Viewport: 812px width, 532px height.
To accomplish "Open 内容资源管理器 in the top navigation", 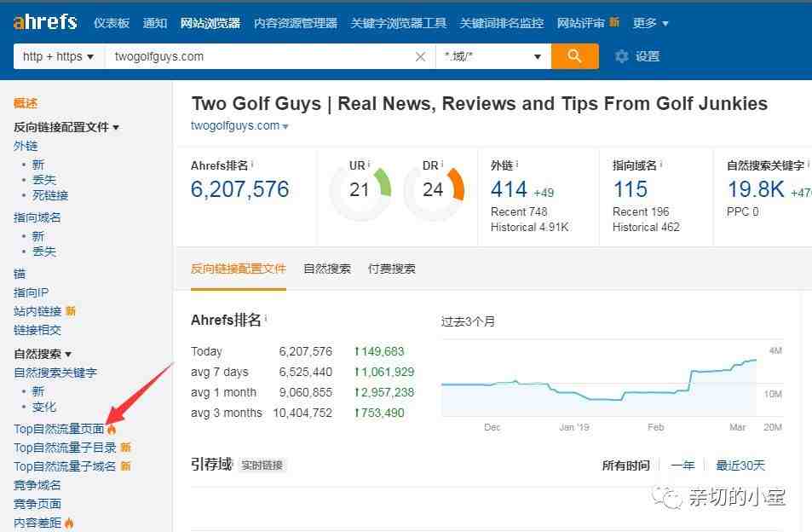I will (x=296, y=23).
